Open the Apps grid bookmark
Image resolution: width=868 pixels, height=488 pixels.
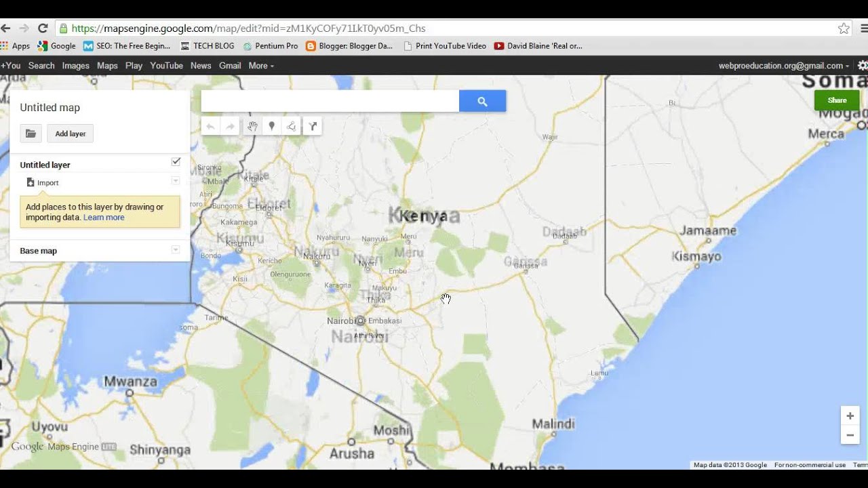pyautogui.click(x=15, y=46)
